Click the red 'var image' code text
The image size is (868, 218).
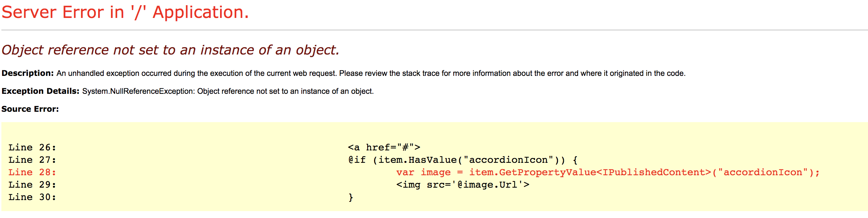point(423,172)
